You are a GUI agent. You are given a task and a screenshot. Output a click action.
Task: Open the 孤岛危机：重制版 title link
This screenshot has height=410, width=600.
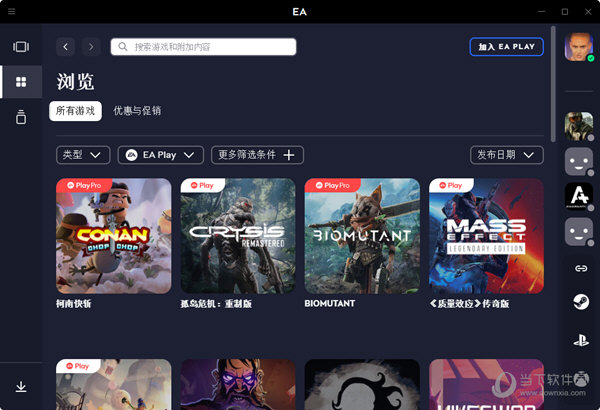[x=216, y=304]
